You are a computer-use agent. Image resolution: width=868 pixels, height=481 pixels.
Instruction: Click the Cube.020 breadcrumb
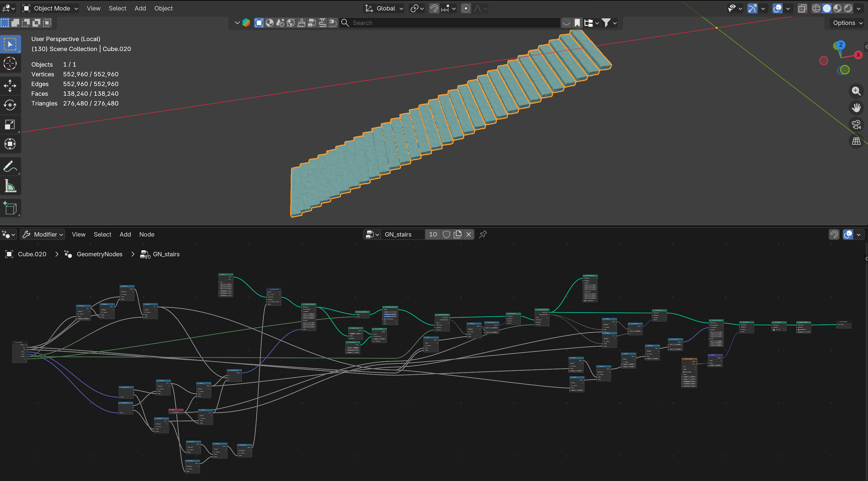pyautogui.click(x=32, y=254)
